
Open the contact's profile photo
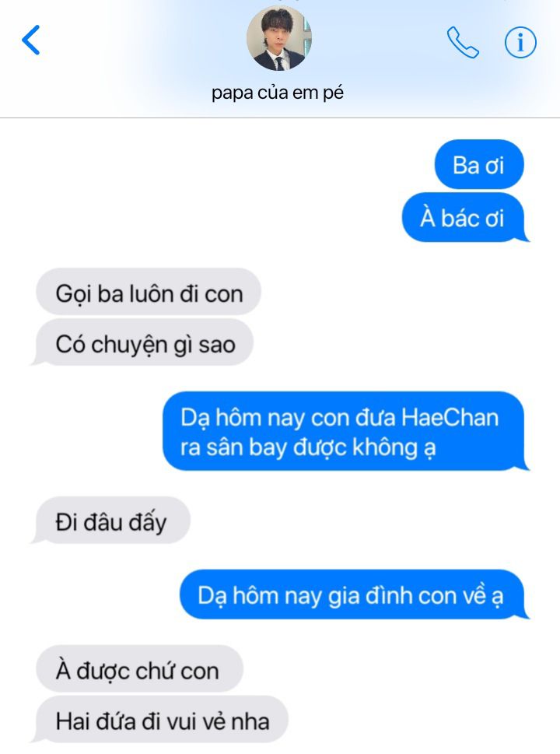point(278,38)
